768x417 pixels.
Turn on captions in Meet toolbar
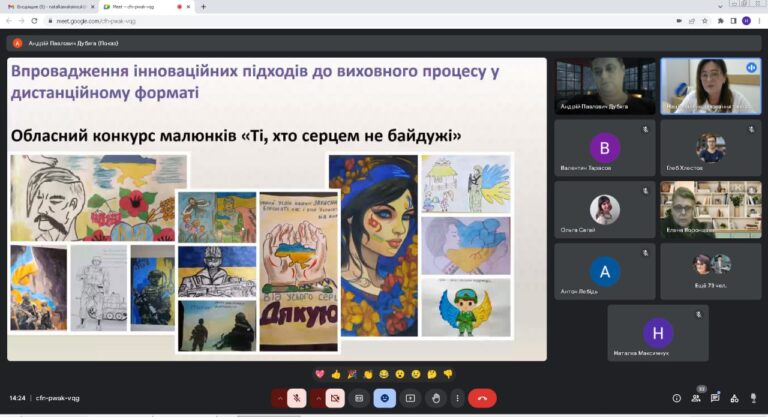pos(359,398)
